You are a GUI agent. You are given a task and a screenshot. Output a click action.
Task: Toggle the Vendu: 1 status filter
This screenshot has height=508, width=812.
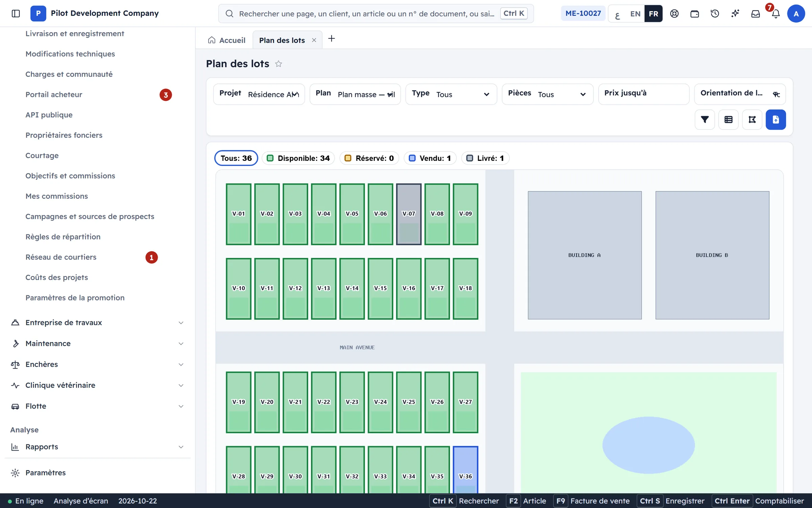click(430, 158)
